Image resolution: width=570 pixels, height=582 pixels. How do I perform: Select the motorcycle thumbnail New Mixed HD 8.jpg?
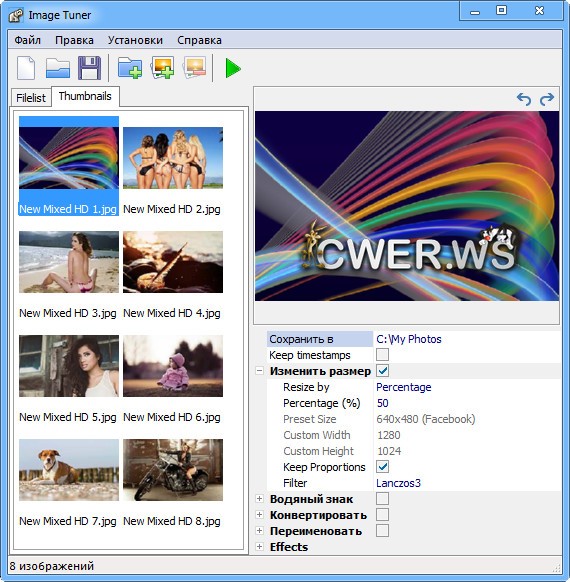(x=173, y=477)
